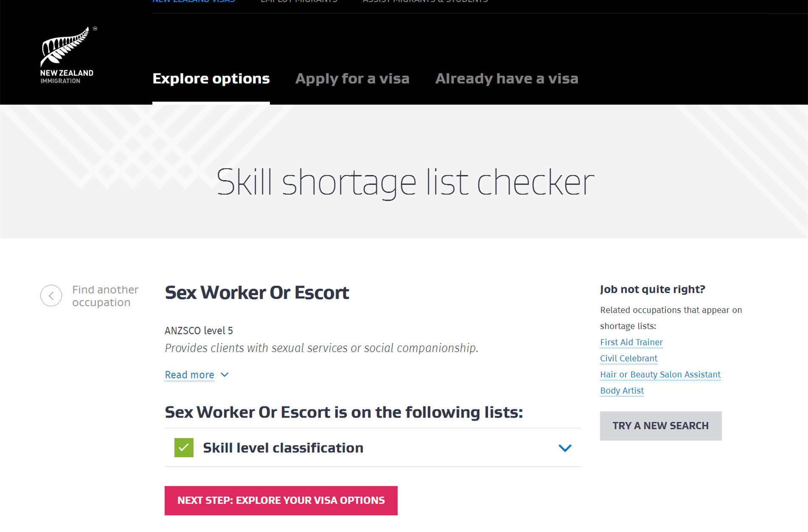Click Find another occupation text
Image resolution: width=808 pixels, height=532 pixels.
click(x=105, y=296)
